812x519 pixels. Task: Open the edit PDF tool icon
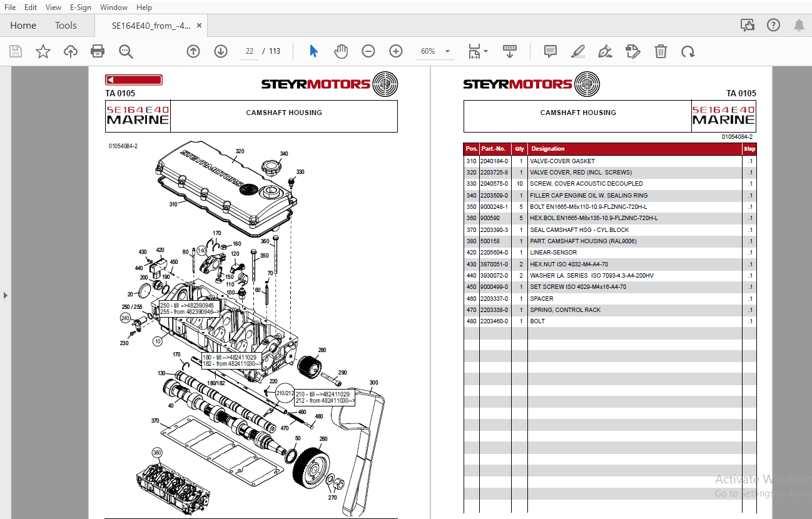tap(633, 51)
